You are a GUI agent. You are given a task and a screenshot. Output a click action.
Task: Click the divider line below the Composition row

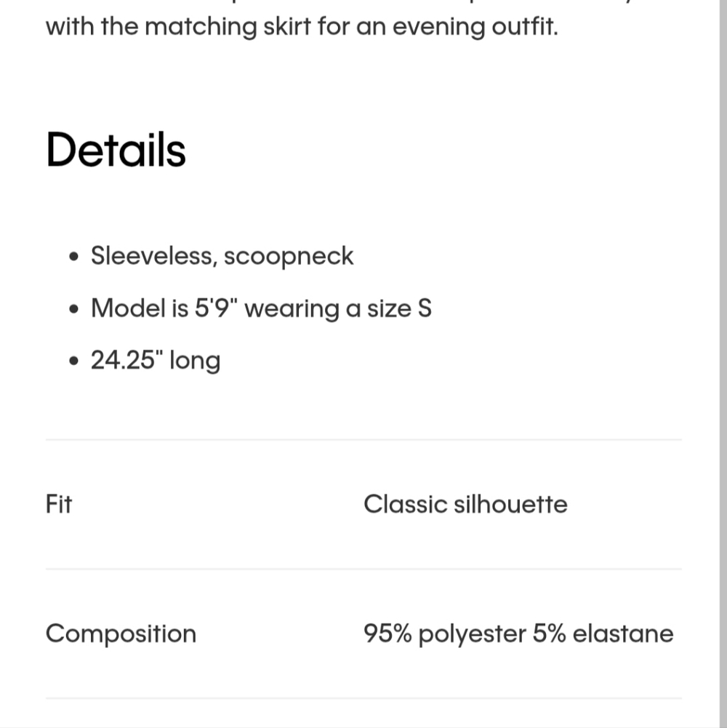click(363, 698)
